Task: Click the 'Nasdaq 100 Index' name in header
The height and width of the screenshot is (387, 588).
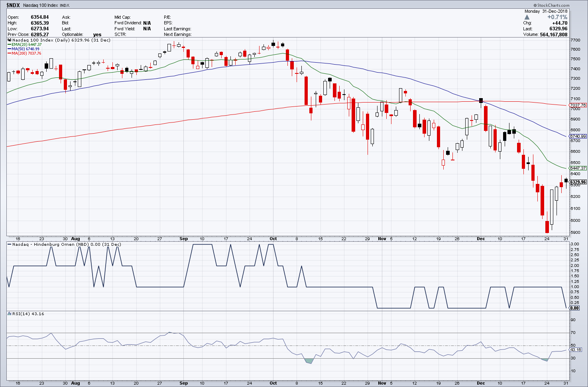Action: 40,5
